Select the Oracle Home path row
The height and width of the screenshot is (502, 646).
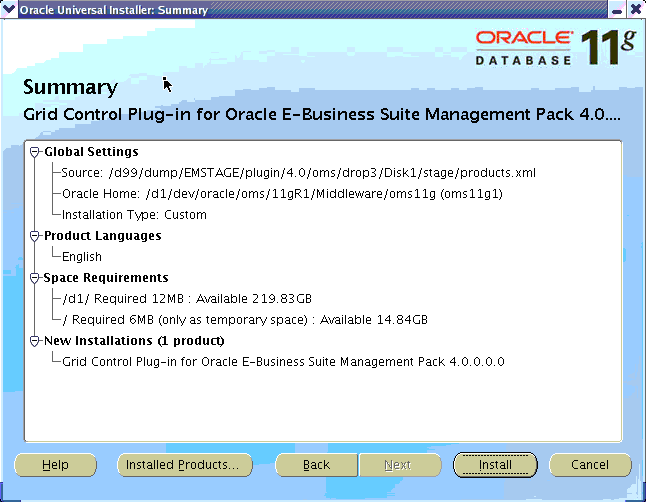coord(282,194)
